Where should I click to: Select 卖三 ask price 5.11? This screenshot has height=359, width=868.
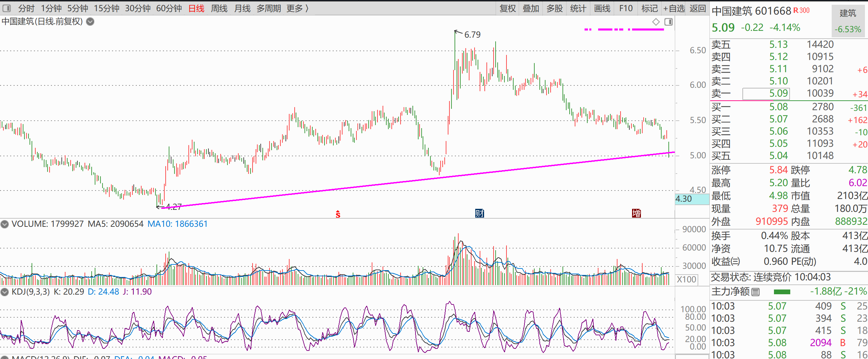pyautogui.click(x=778, y=69)
